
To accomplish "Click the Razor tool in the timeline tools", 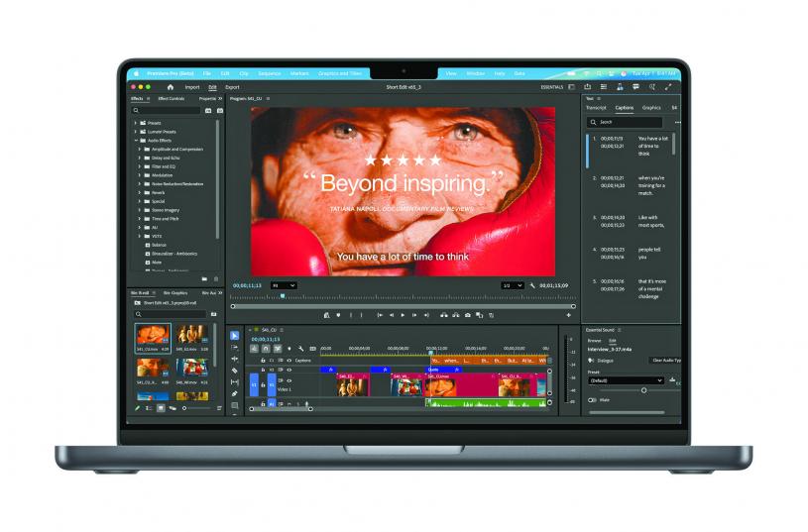I will (x=235, y=371).
